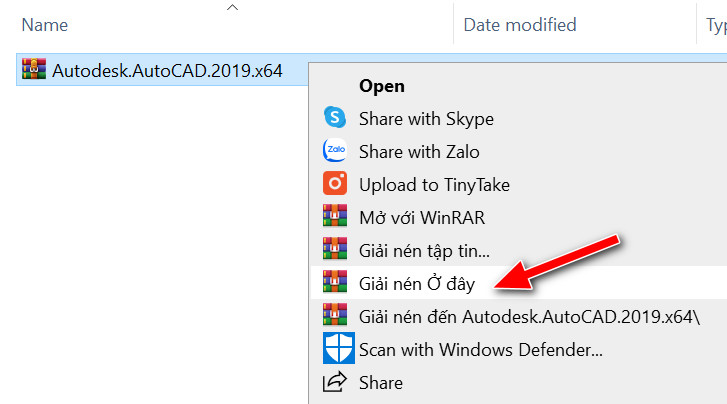The height and width of the screenshot is (404, 727).
Task: Click the Skype icon in context menu
Action: pos(335,118)
